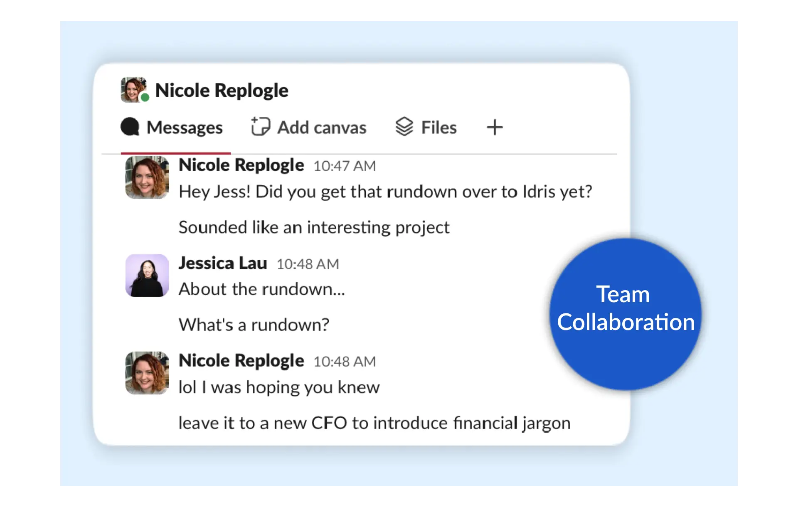798x532 pixels.
Task: Click the 10:47 AM timestamp on Nicole's first message
Action: (x=344, y=165)
